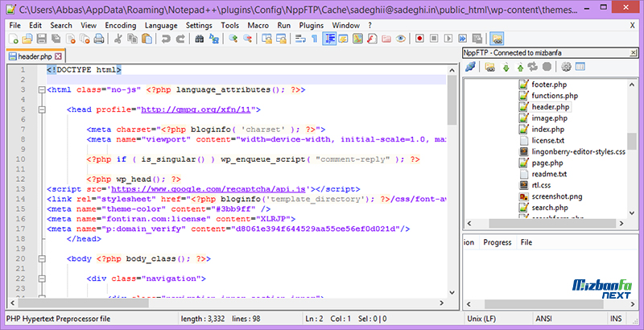Viewport: 644px width, 330px height.
Task: Close the NppFTP panel with the X button
Action: click(634, 52)
